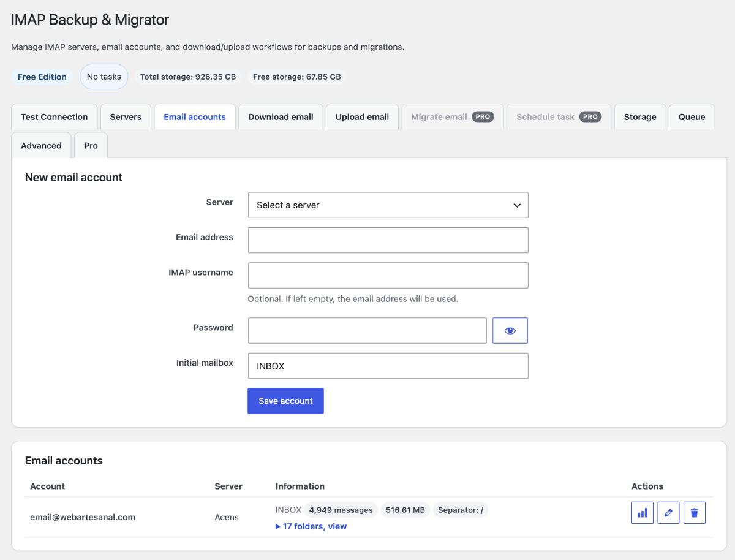This screenshot has width=735, height=560.
Task: Open the Advanced tab
Action: (x=41, y=146)
